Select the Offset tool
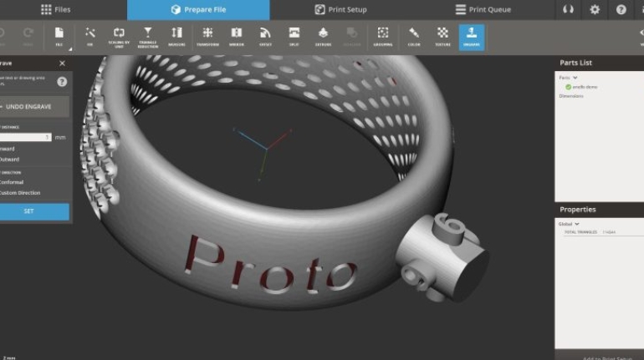The height and width of the screenshot is (360, 644). coord(265,37)
